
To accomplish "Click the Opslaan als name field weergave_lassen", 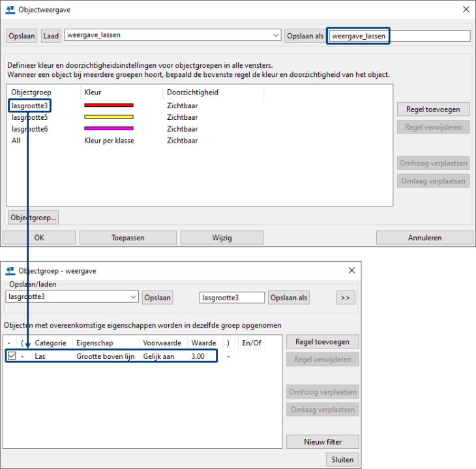I will pyautogui.click(x=398, y=36).
